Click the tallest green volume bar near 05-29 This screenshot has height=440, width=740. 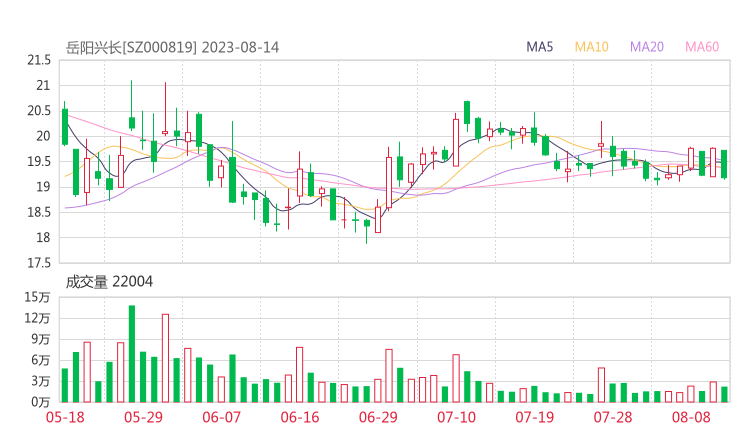point(132,354)
